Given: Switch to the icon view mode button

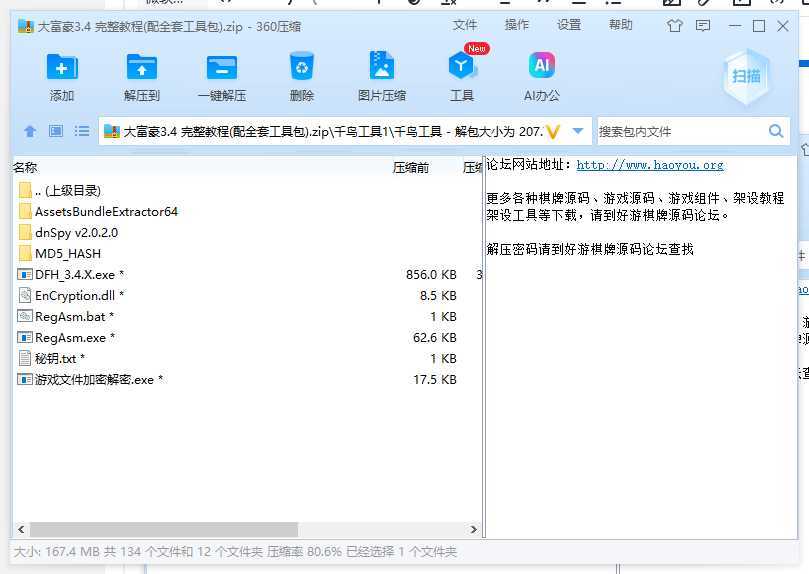Looking at the screenshot, I should pyautogui.click(x=56, y=131).
